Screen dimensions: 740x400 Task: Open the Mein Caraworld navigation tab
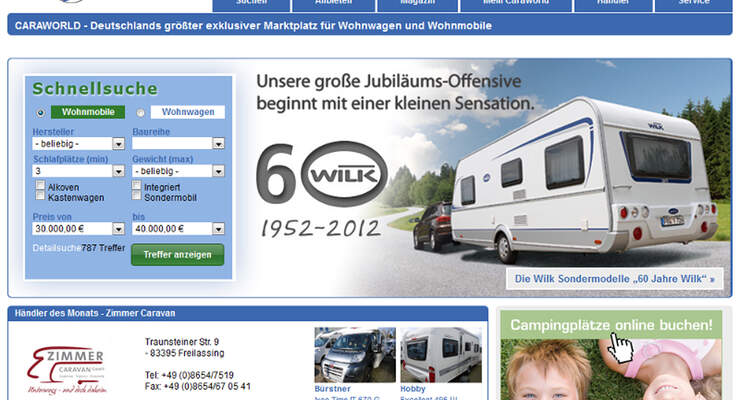point(516,4)
